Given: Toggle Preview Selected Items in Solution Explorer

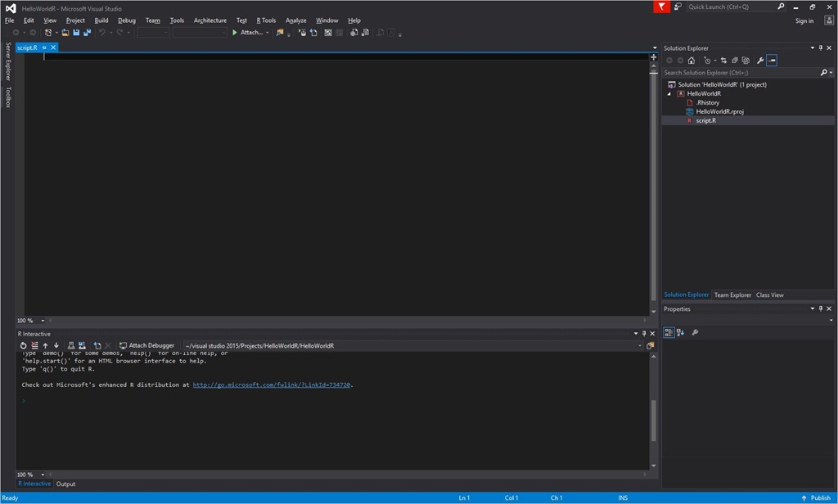Looking at the screenshot, I should pyautogui.click(x=772, y=61).
